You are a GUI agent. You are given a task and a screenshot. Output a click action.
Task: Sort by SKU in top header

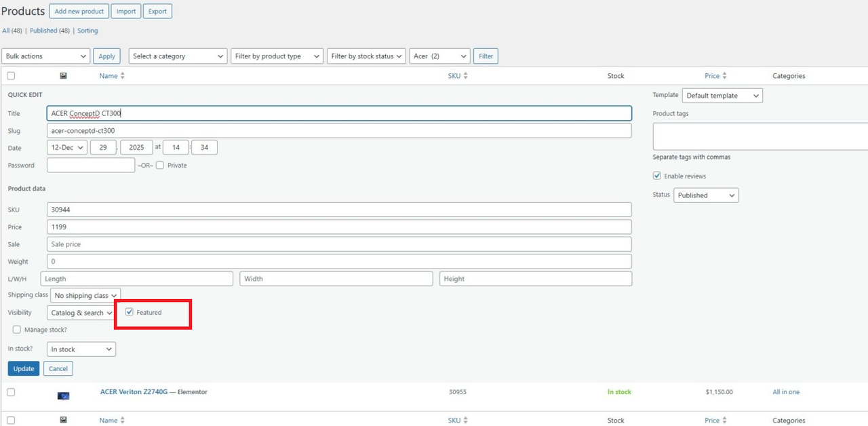pos(454,76)
